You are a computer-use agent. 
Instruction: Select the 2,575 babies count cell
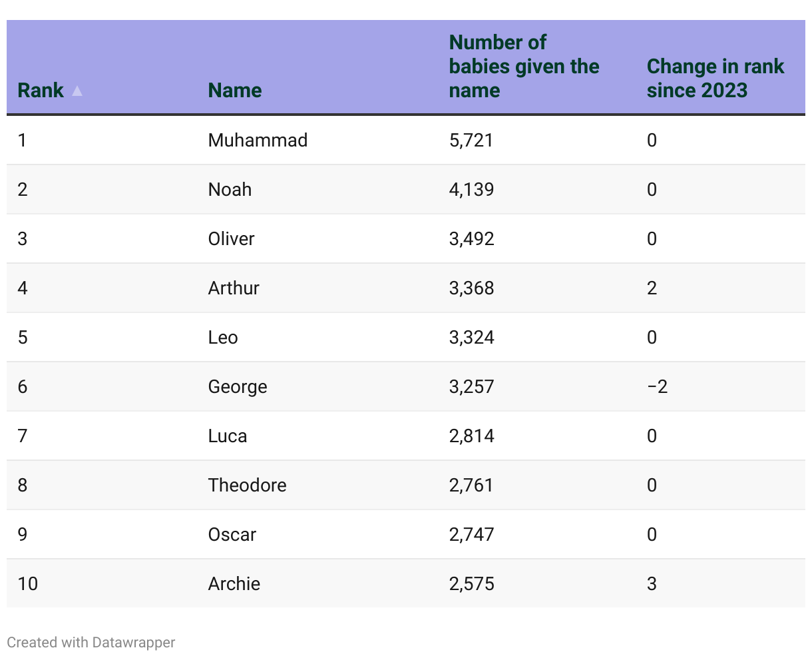pyautogui.click(x=471, y=584)
